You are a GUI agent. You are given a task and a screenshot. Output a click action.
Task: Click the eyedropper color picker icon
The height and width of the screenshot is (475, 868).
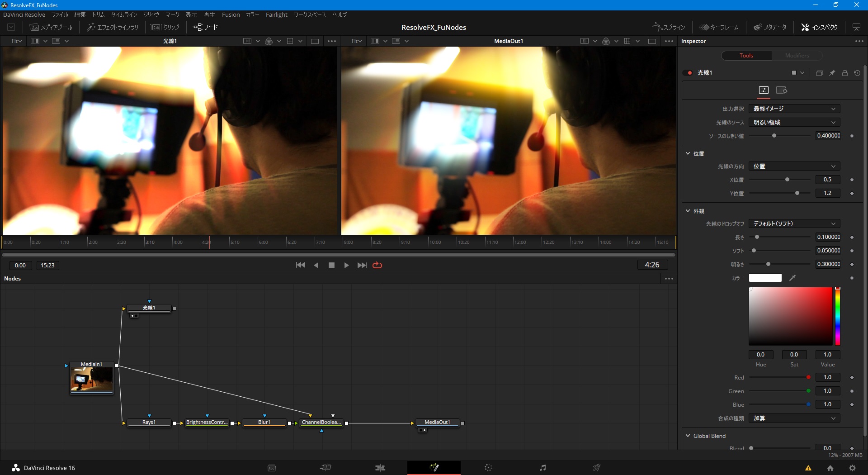[x=792, y=278]
